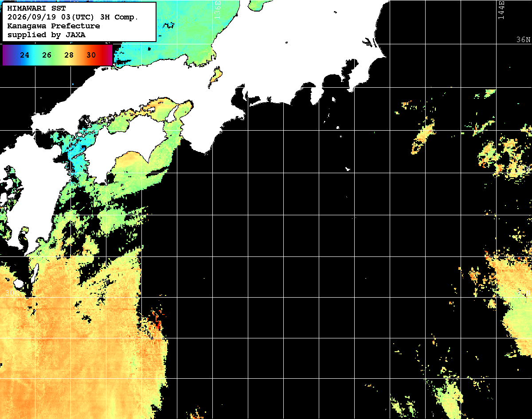Click Lake Biwa's colored patch inland

[215, 76]
